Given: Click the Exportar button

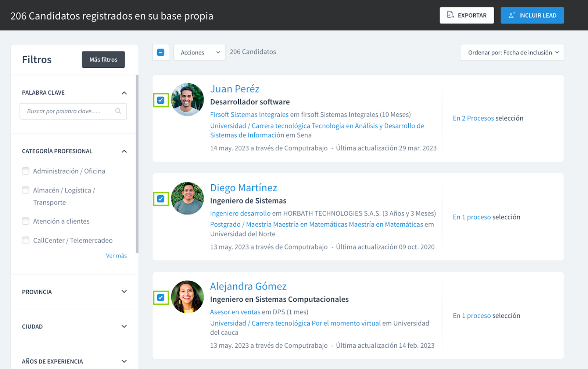Looking at the screenshot, I should [x=466, y=15].
